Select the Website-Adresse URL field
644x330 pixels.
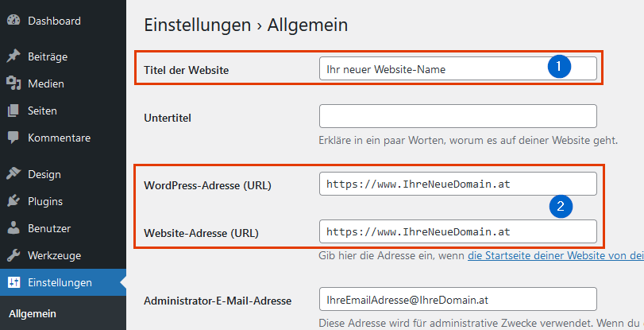click(458, 231)
